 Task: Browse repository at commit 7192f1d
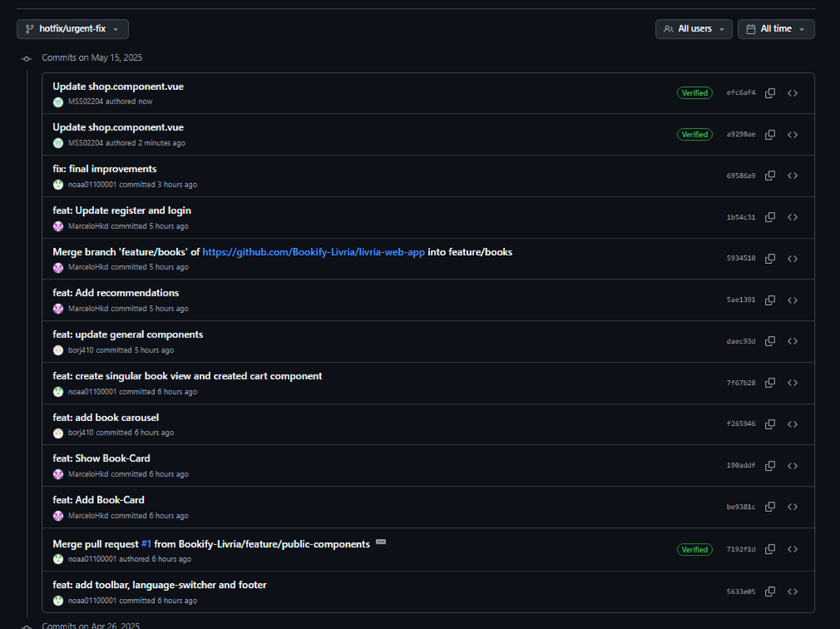click(x=793, y=549)
